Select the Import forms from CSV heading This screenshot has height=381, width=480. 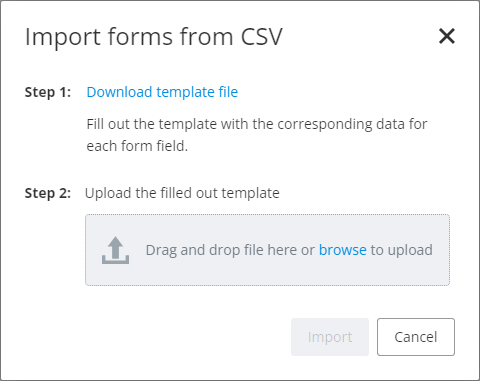coord(154,36)
